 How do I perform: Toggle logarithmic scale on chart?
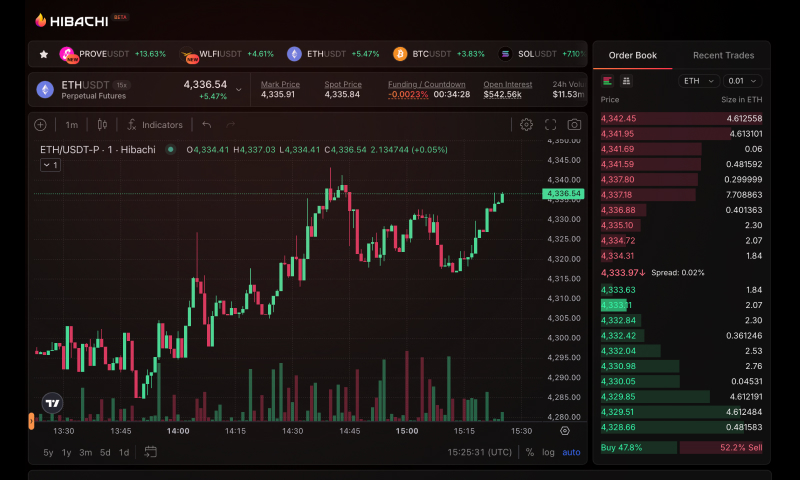pyautogui.click(x=548, y=452)
